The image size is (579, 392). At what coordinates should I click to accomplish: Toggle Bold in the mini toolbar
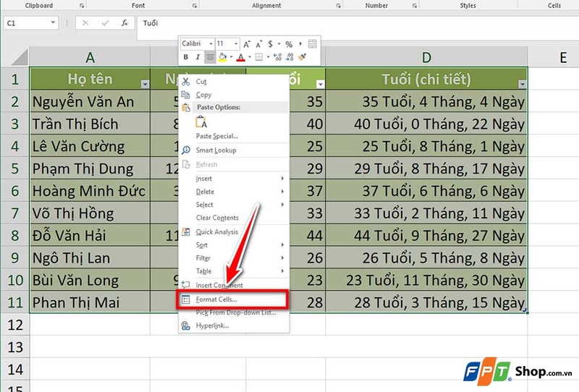186,57
